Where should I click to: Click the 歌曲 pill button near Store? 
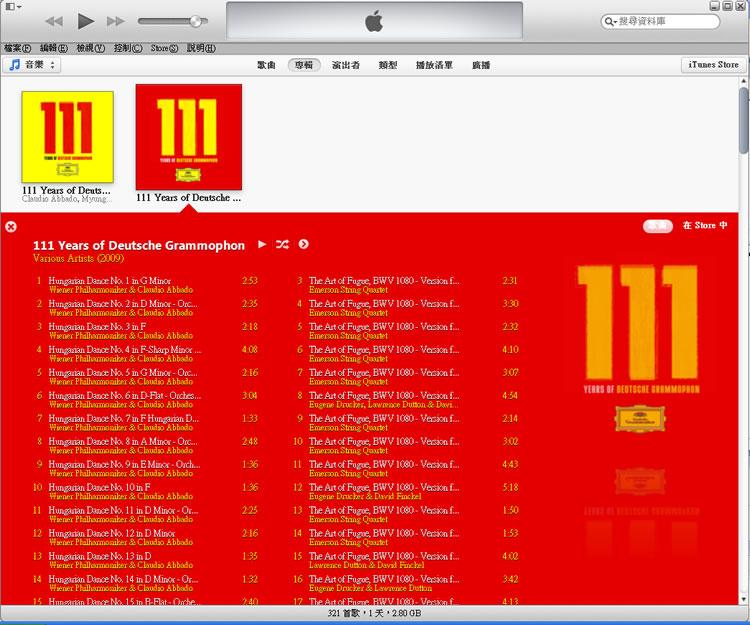coord(658,226)
